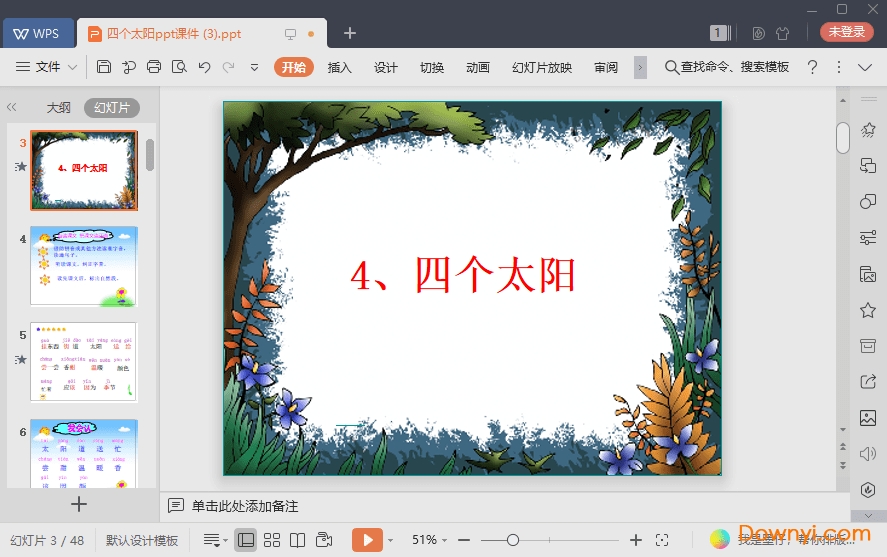Fit slide to window icon

(x=662, y=540)
